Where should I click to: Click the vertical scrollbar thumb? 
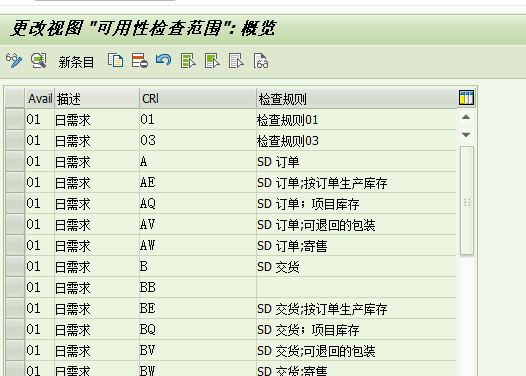tap(467, 201)
